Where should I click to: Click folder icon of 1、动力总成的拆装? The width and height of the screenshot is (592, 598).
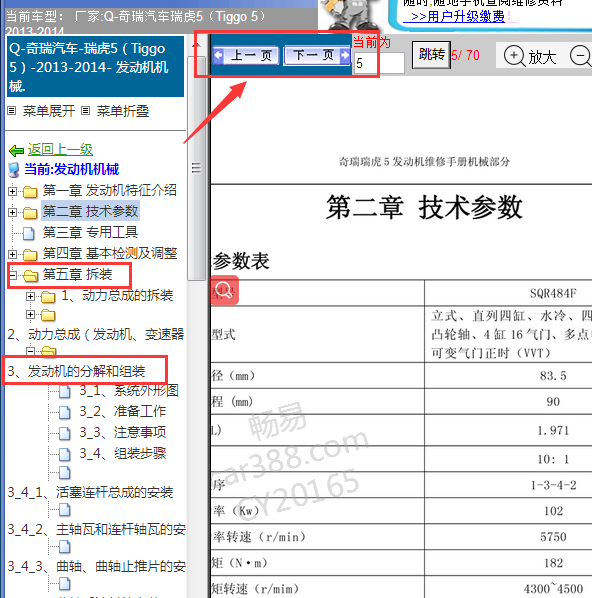48,296
